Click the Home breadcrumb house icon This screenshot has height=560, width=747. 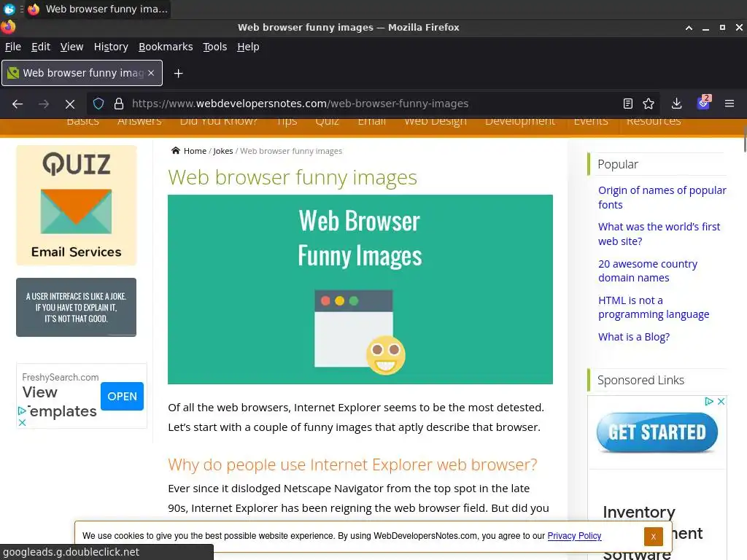(176, 150)
